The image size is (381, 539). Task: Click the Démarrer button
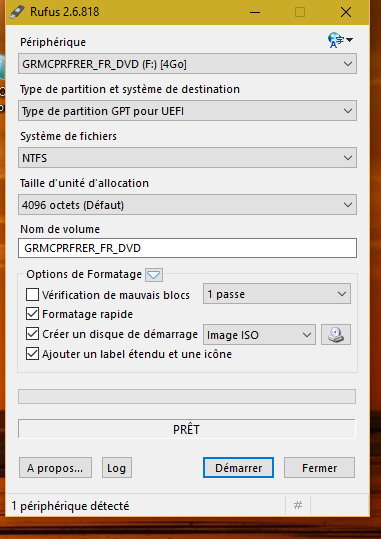coord(238,468)
